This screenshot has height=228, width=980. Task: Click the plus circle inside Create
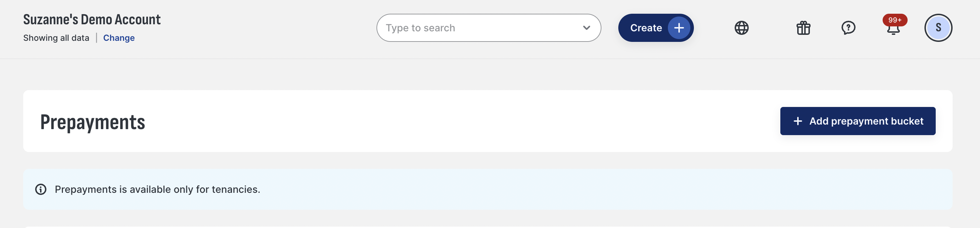pyautogui.click(x=679, y=28)
